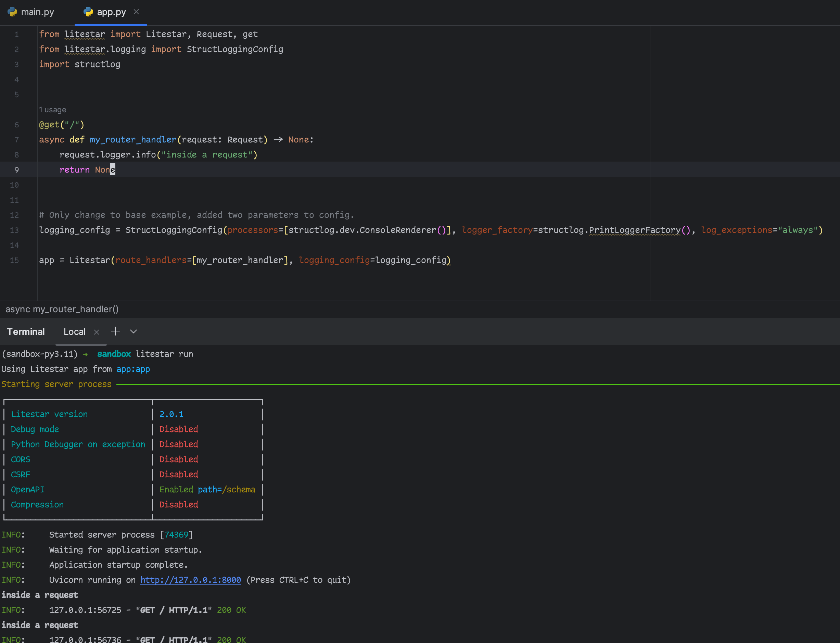This screenshot has height=643, width=840.
Task: Close the Local terminal session
Action: pos(97,332)
